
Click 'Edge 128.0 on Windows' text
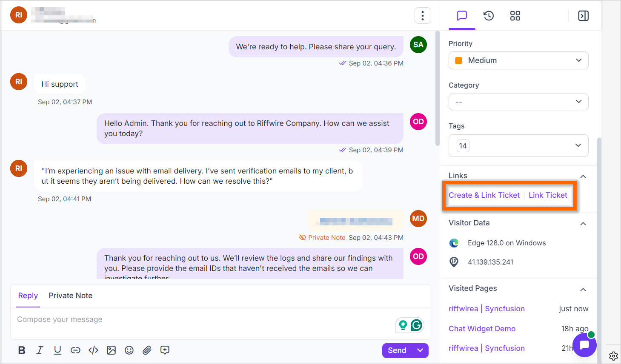507,243
